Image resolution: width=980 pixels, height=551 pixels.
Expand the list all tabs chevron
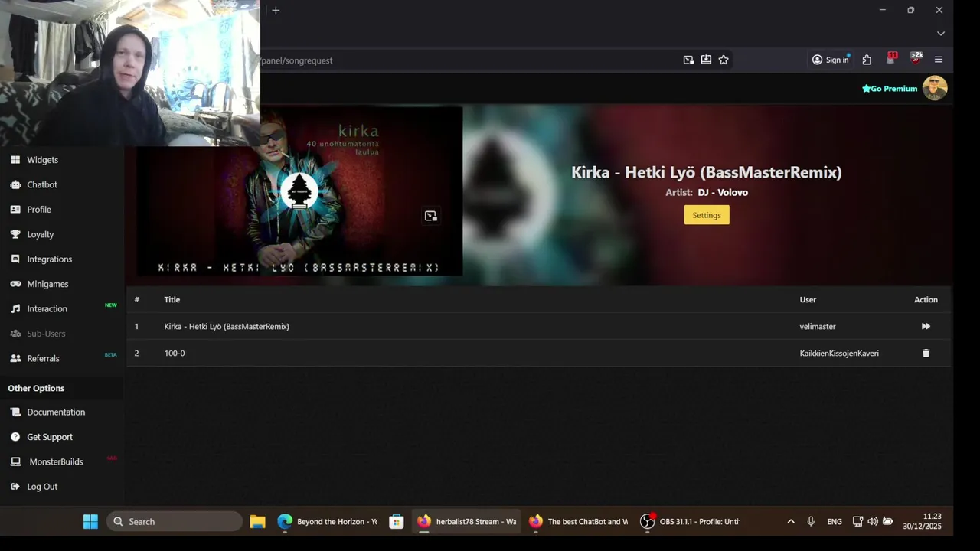[941, 34]
